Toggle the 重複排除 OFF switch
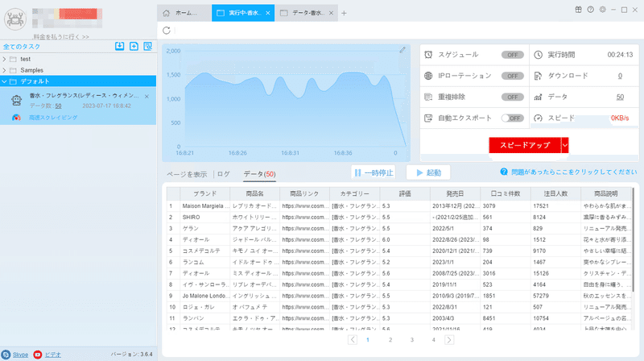This screenshot has height=361, width=644. click(512, 97)
